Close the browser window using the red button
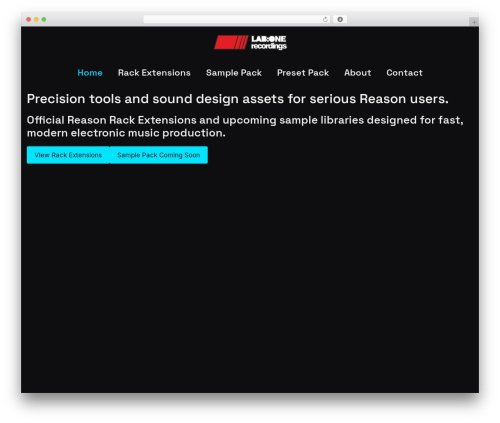 29,20
